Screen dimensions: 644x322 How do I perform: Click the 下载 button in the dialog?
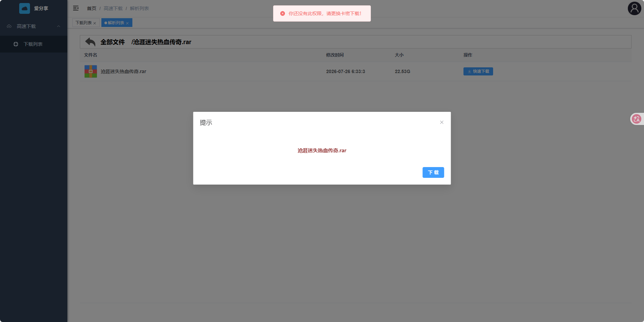coord(433,172)
